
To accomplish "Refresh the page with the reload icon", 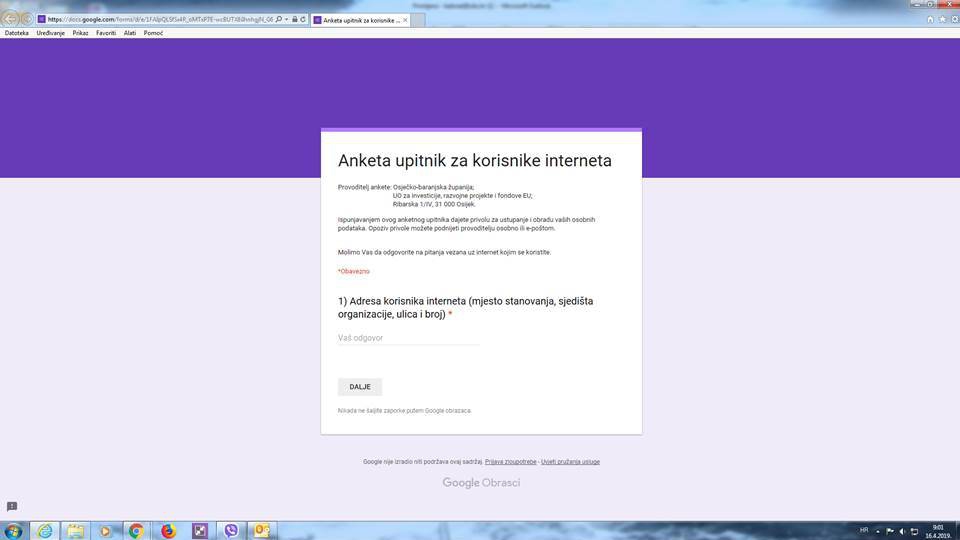I will (302, 20).
